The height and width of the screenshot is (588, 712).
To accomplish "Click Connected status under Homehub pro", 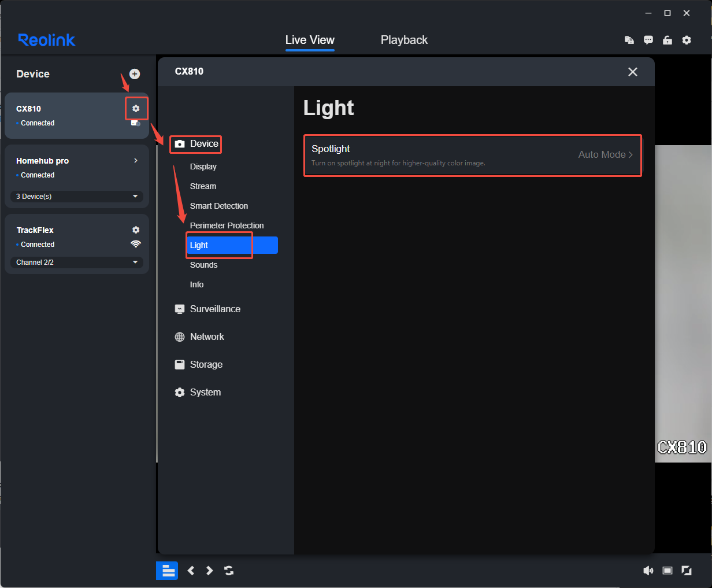I will pos(38,175).
